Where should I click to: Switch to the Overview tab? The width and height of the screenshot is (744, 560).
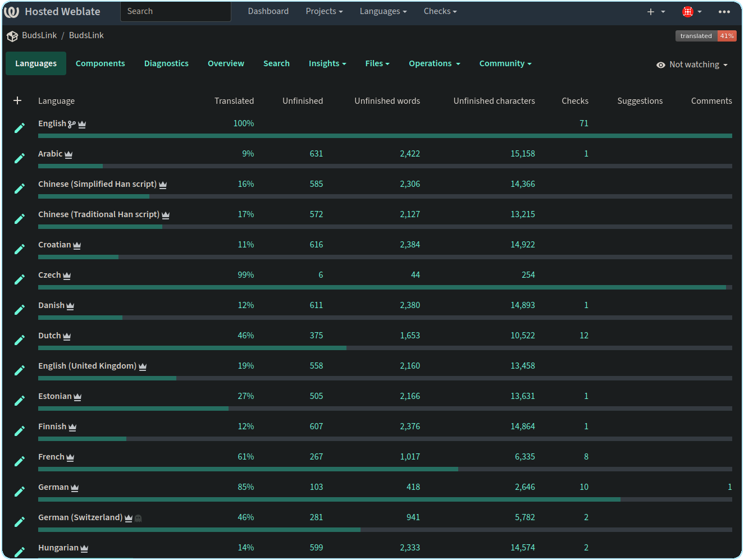(x=226, y=63)
